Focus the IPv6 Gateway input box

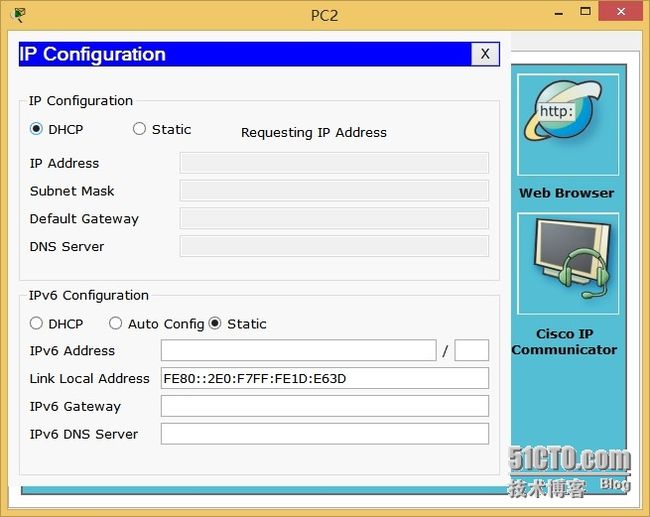(x=325, y=406)
